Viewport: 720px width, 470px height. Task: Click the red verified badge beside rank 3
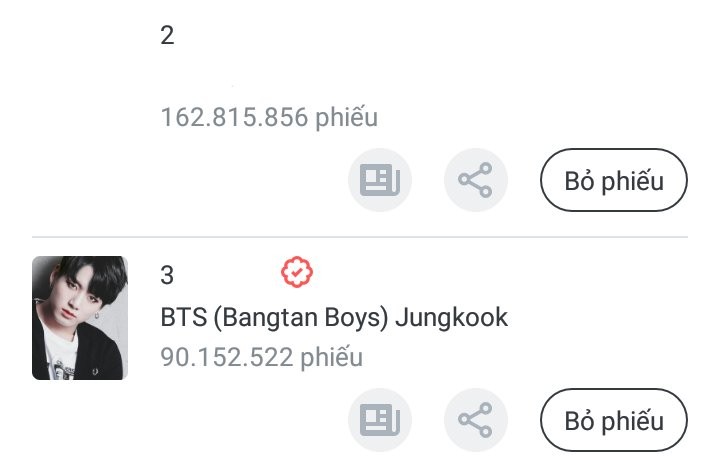tap(297, 271)
